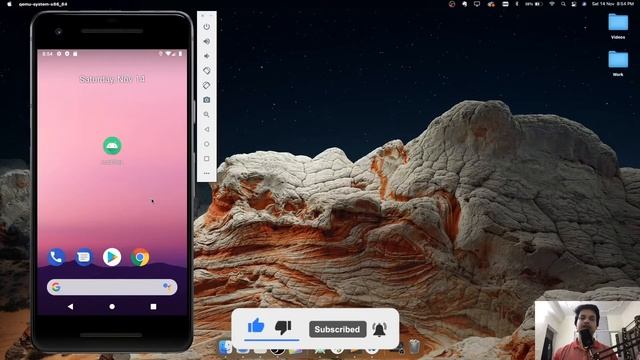640x360 pixels.
Task: Click the battery status in menu bar
Action: click(x=534, y=4)
